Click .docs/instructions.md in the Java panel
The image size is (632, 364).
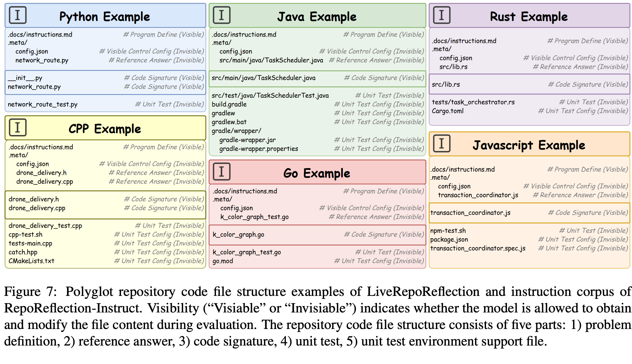tap(244, 34)
